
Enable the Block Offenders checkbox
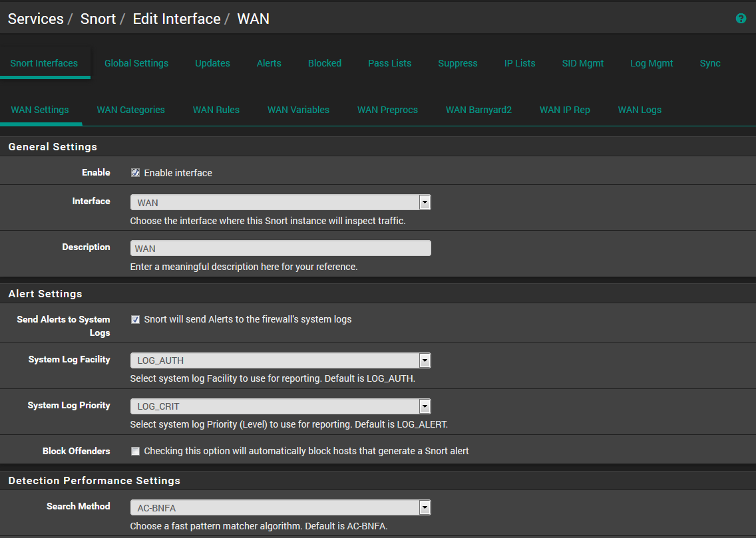click(136, 451)
